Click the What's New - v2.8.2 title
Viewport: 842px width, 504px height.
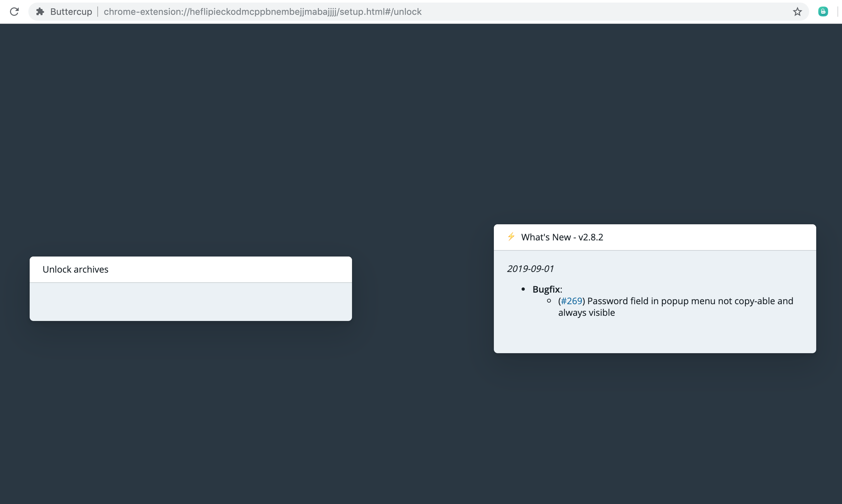coord(562,237)
